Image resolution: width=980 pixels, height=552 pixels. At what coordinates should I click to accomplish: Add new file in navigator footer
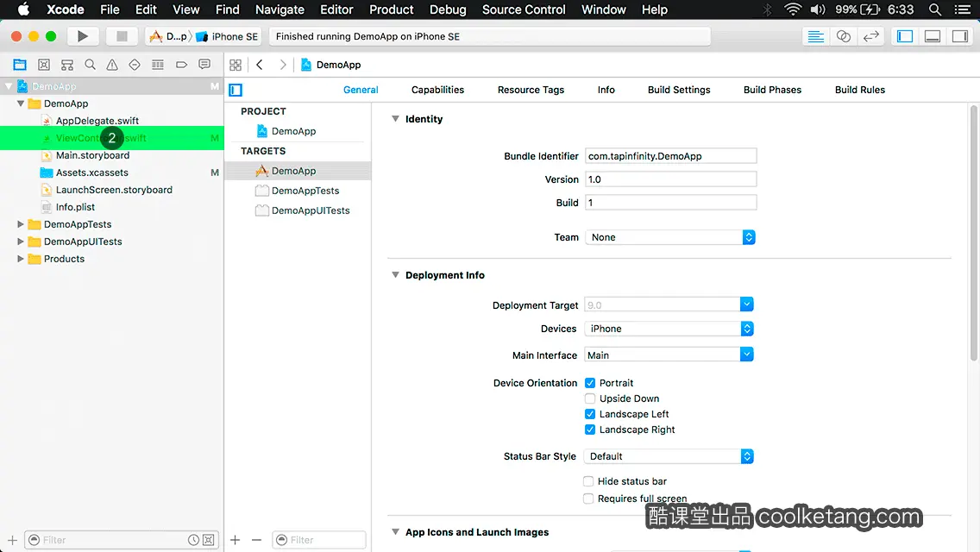12,540
